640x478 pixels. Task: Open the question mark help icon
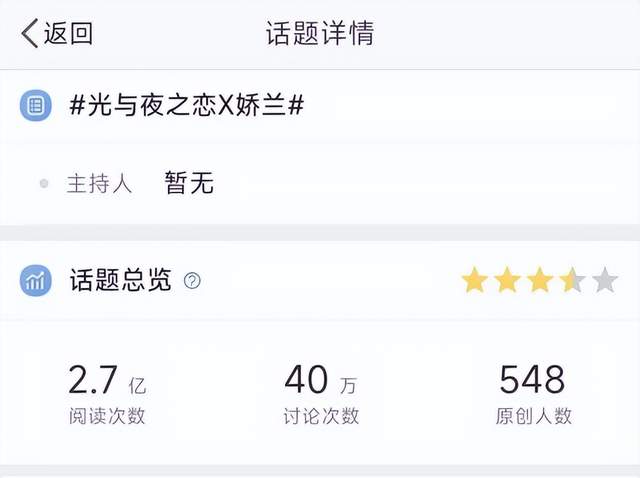pos(192,281)
